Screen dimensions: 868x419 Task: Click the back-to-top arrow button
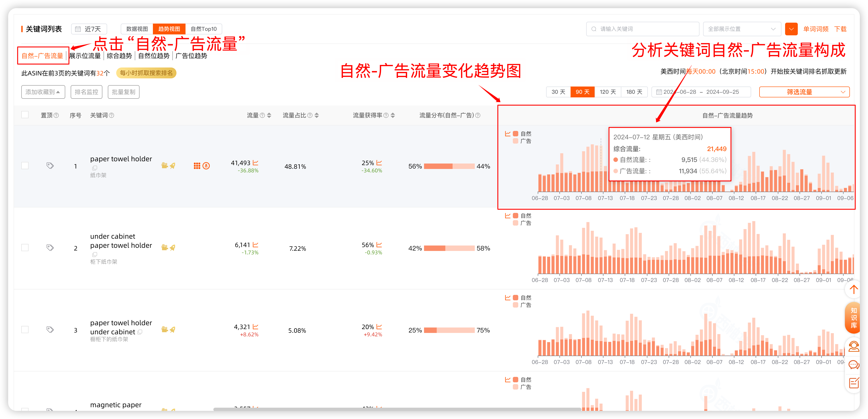point(854,289)
